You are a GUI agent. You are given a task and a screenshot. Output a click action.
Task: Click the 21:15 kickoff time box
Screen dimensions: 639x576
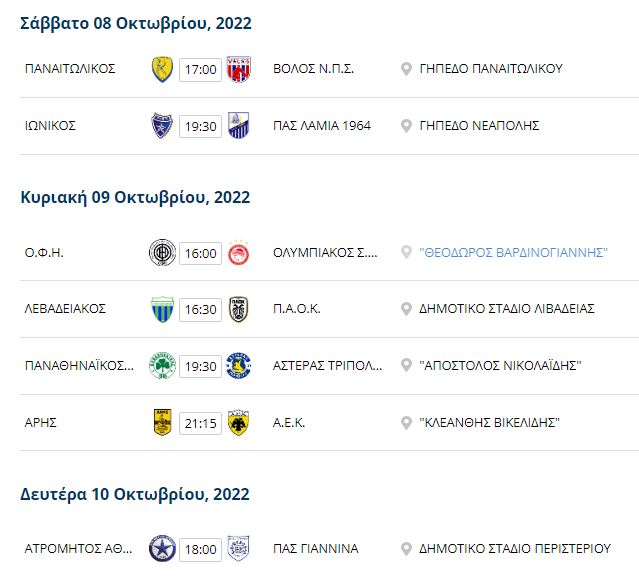click(x=201, y=424)
